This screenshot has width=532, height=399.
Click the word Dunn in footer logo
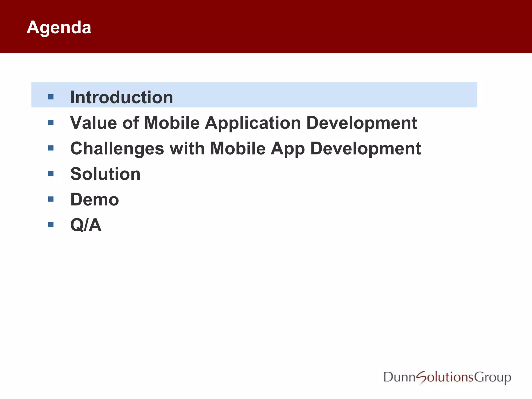[400, 377]
